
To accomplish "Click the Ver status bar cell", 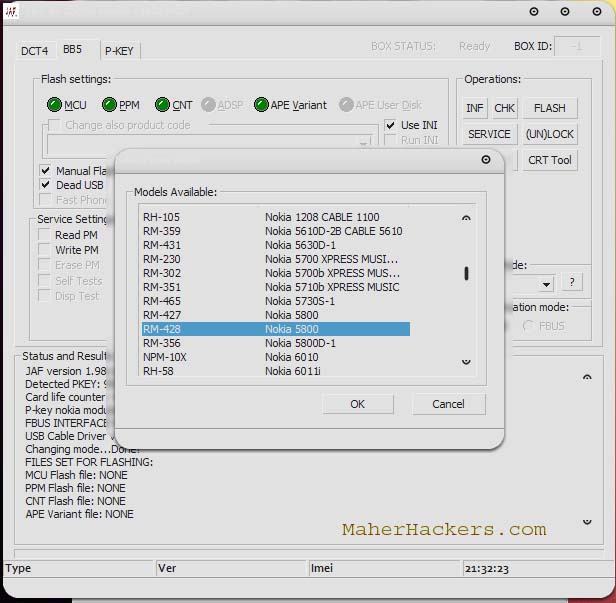I will [x=231, y=568].
